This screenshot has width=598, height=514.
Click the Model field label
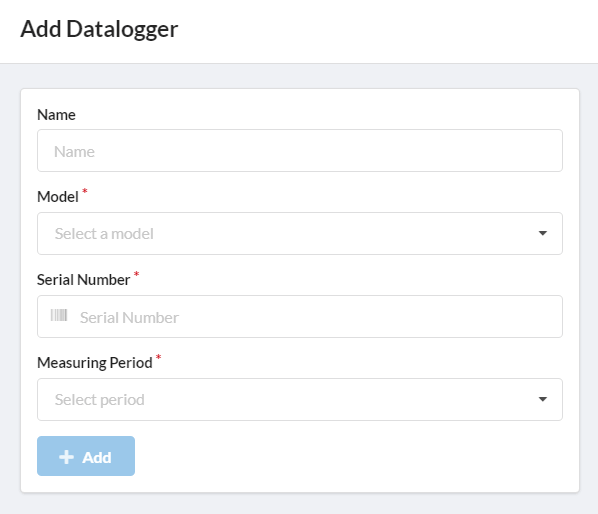[x=58, y=197]
